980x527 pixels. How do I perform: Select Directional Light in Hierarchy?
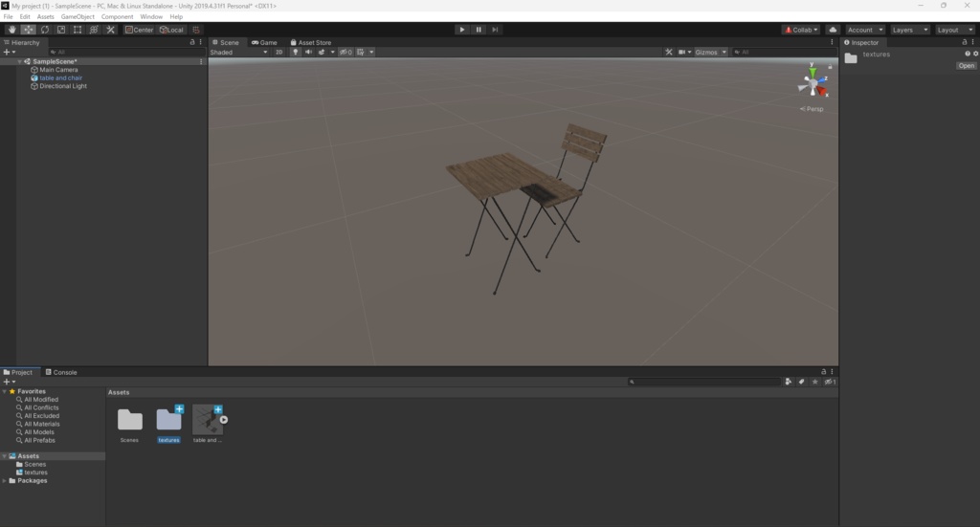point(63,86)
